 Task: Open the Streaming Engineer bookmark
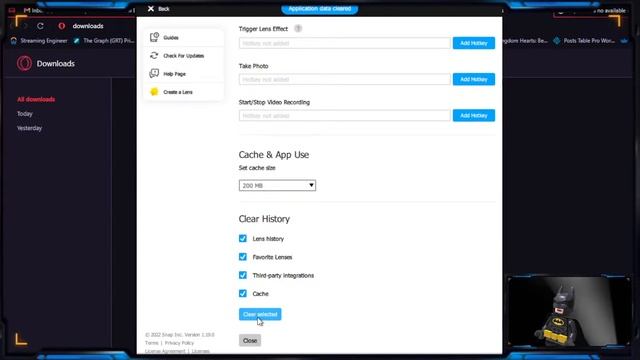tap(39, 41)
